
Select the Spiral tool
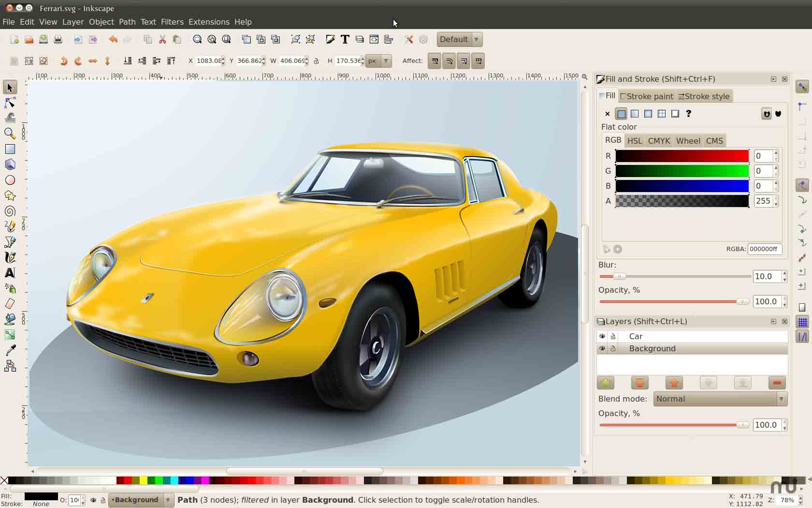(x=10, y=211)
